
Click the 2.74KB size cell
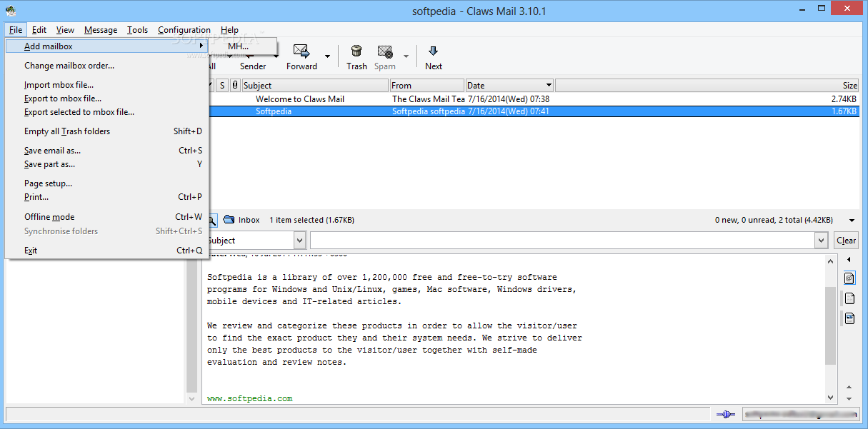844,99
